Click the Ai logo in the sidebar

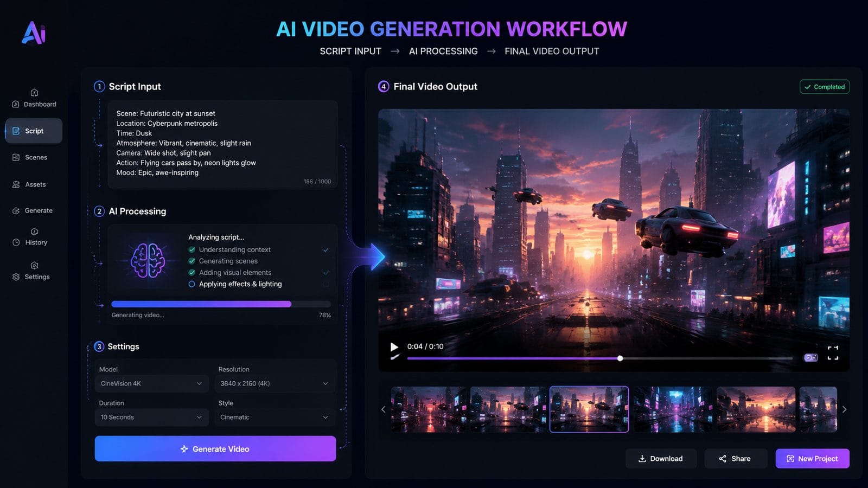[34, 33]
